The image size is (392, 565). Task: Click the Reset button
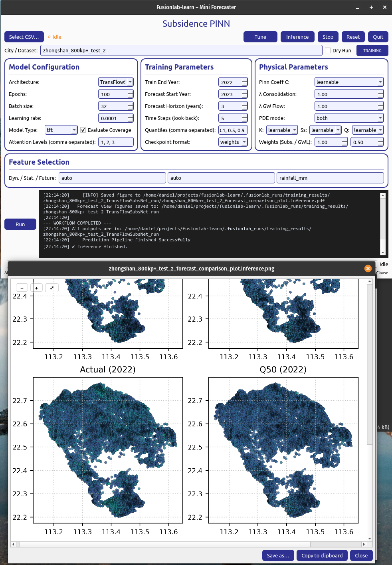[x=353, y=37]
